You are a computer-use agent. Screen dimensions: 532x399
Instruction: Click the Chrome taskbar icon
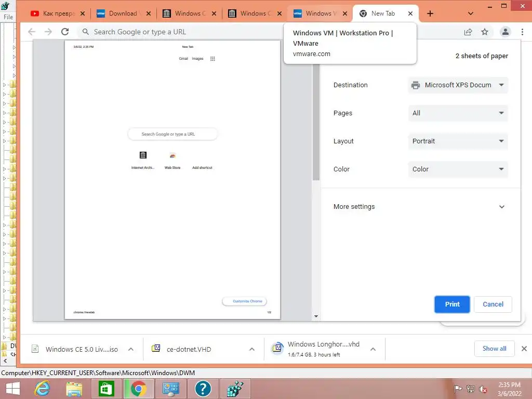138,389
